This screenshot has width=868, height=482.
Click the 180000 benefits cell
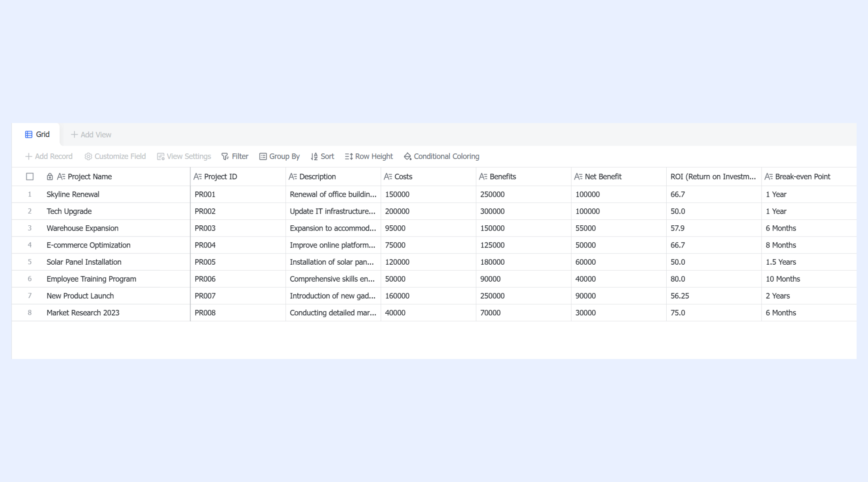pos(524,262)
